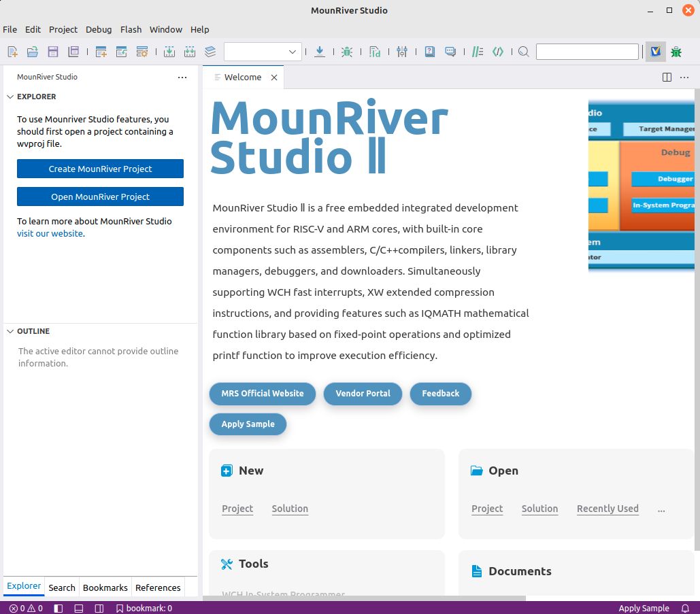Click the Save All toolbar icon
700x614 pixels.
pos(73,52)
